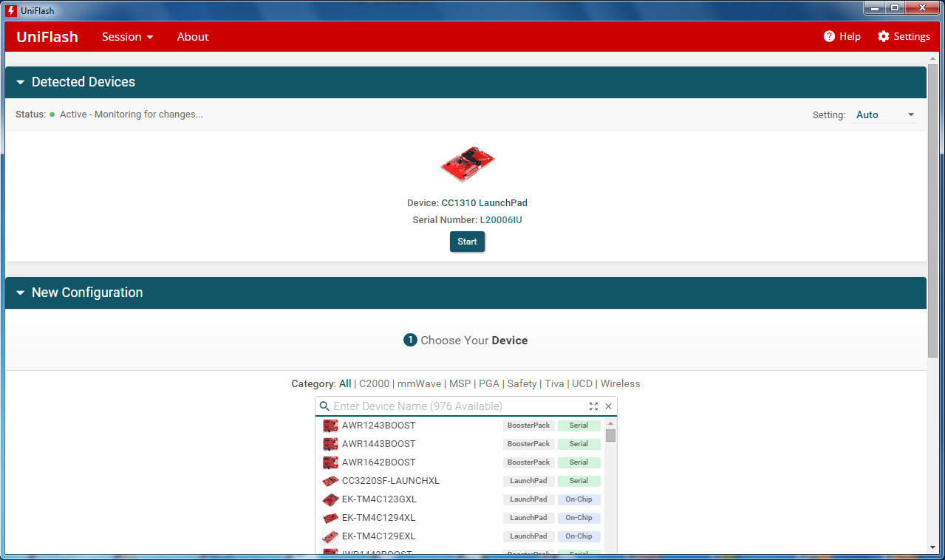The width and height of the screenshot is (945, 560).
Task: Clear device search with X icon
Action: [x=608, y=406]
